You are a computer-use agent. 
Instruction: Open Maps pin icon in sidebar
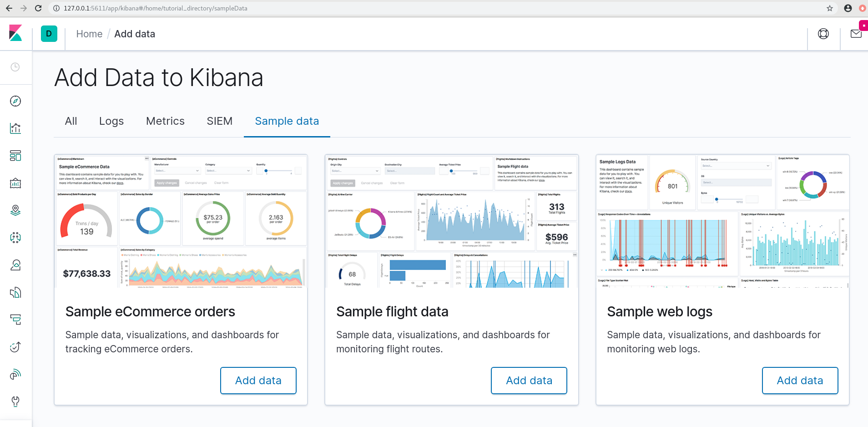(15, 210)
